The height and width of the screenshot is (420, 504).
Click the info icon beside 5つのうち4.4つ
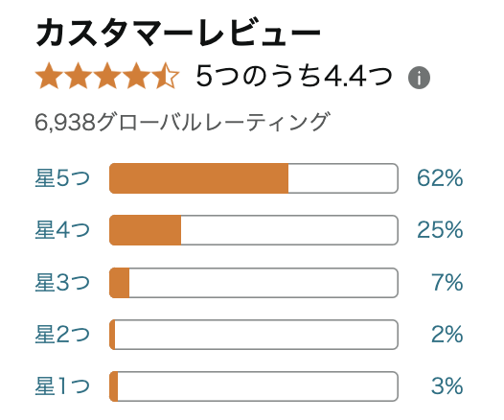[x=419, y=78]
